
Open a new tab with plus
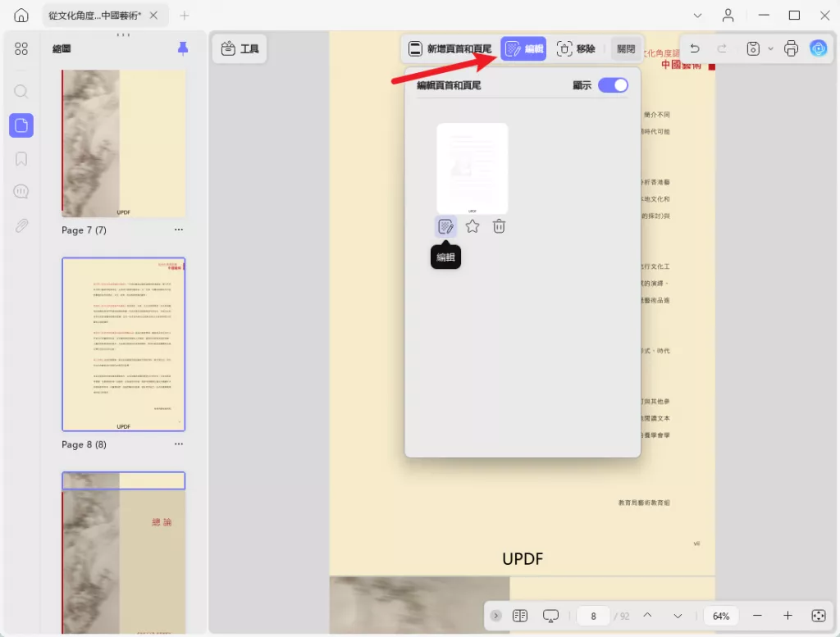[x=185, y=16]
